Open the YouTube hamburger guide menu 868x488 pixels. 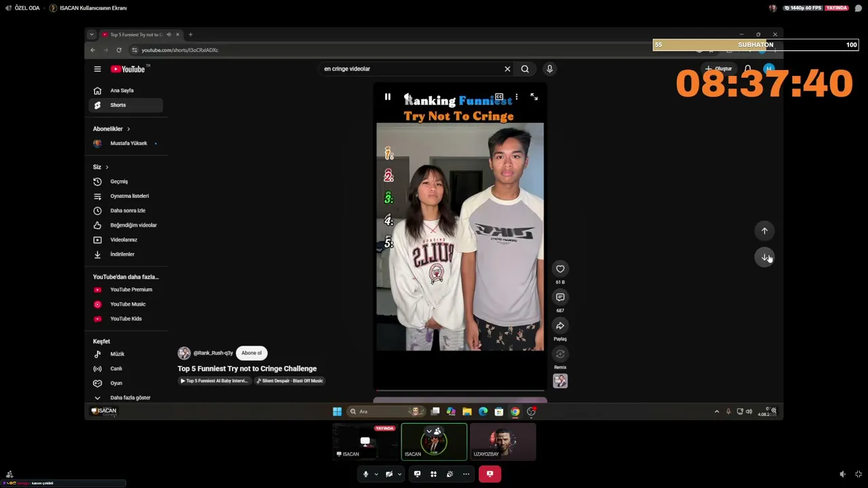pos(98,69)
